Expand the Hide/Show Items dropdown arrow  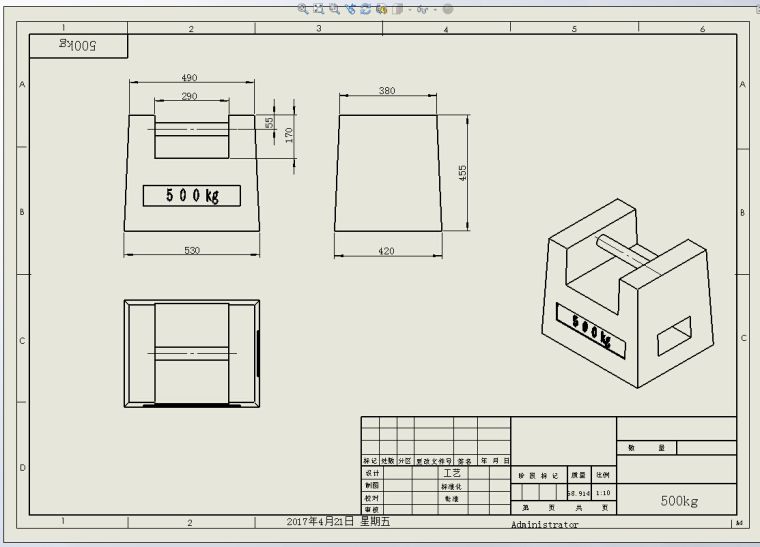tap(433, 9)
